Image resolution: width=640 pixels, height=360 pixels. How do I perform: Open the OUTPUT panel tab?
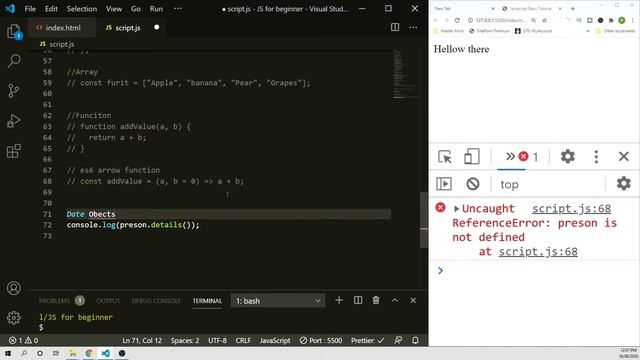click(108, 301)
